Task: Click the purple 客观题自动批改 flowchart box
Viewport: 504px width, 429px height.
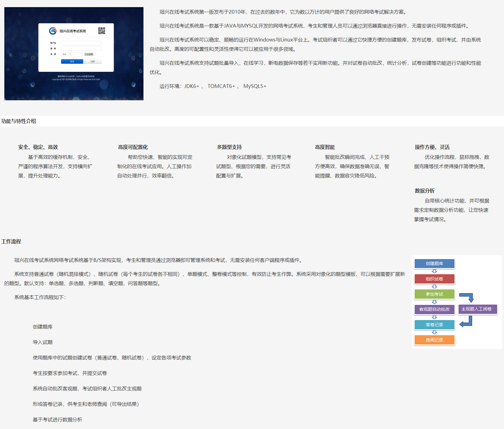Action: pos(434,309)
